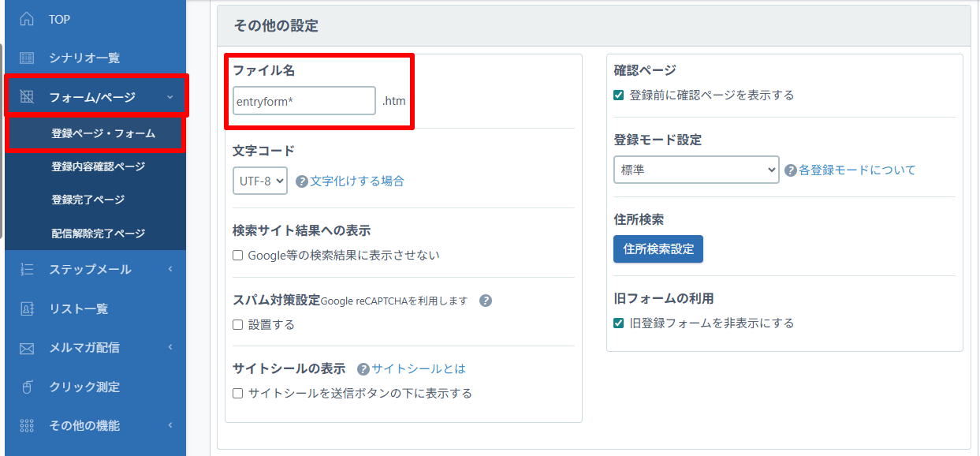This screenshot has width=980, height=456.
Task: Click the help icon beside Google reCAPTCHA text
Action: tap(486, 301)
